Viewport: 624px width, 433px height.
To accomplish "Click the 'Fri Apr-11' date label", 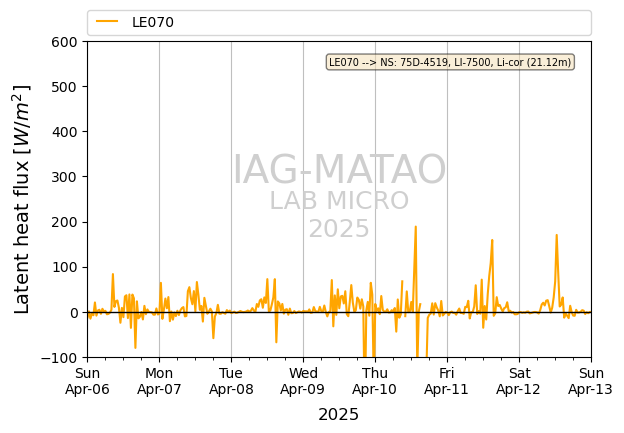I will tap(447, 381).
